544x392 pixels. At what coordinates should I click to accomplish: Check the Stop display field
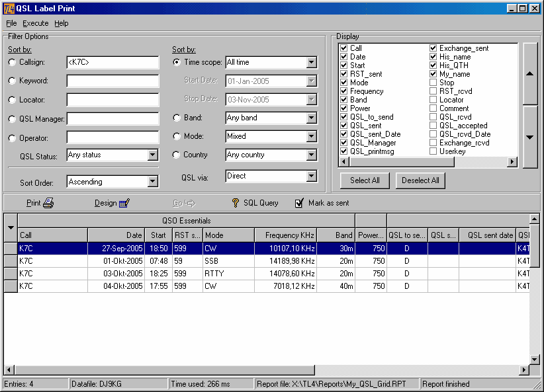pos(433,83)
